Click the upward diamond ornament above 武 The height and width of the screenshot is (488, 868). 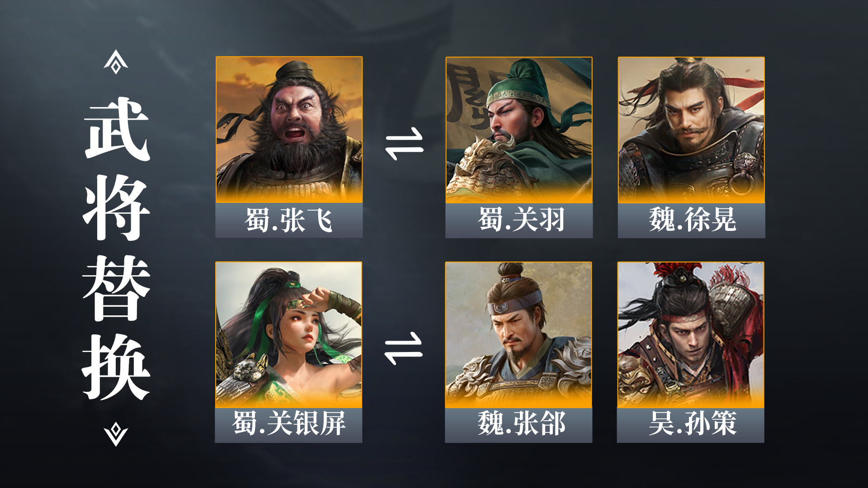(116, 62)
